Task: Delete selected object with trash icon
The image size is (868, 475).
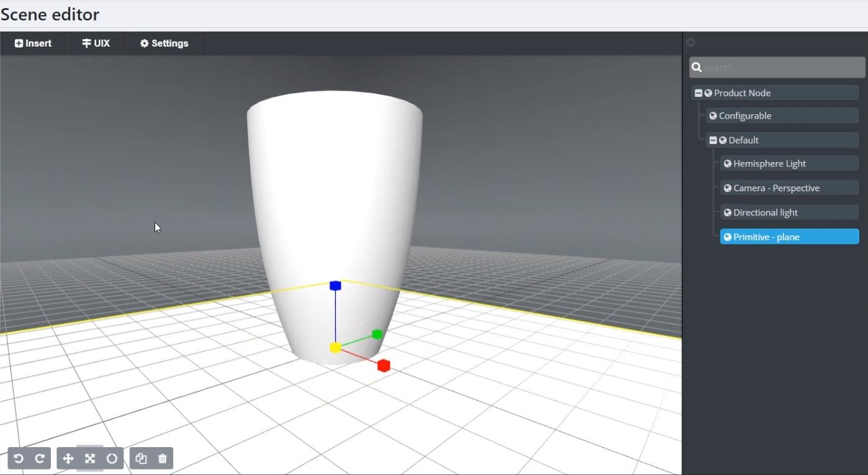Action: [163, 459]
